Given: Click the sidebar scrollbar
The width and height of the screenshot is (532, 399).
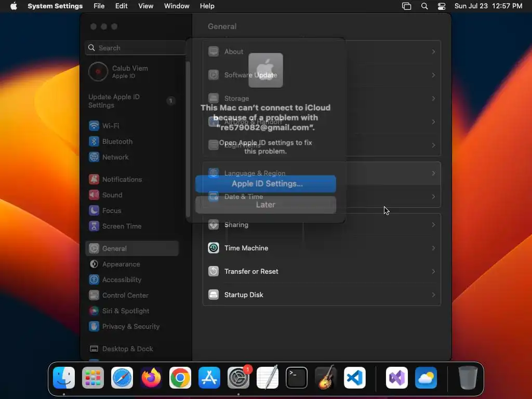Looking at the screenshot, I should pos(188,139).
